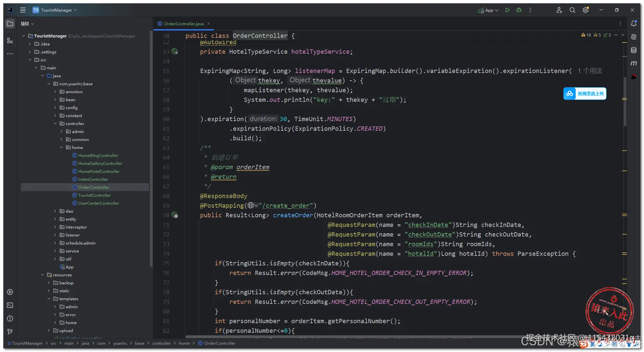The image size is (644, 352).
Task: Close the OrderController.java tab
Action: 209,24
